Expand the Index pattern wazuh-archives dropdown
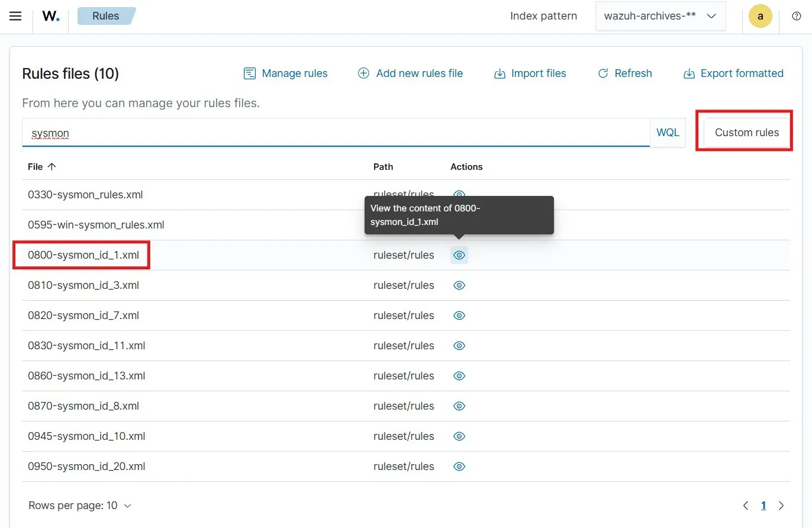Image resolution: width=812 pixels, height=528 pixels. click(660, 16)
